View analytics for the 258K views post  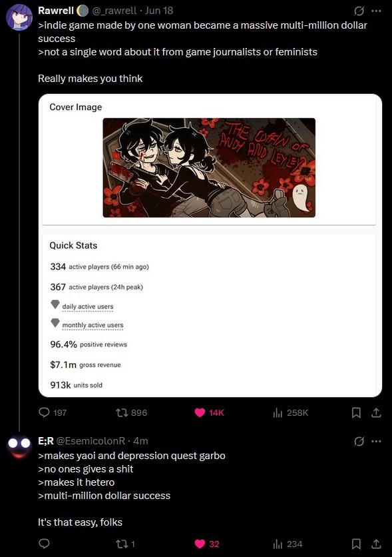[278, 412]
